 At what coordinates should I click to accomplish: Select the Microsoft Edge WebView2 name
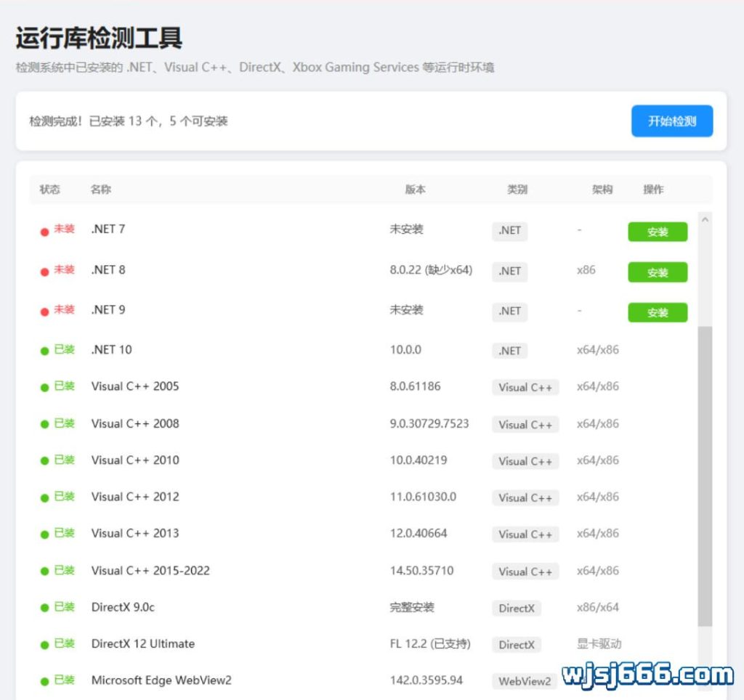(161, 680)
